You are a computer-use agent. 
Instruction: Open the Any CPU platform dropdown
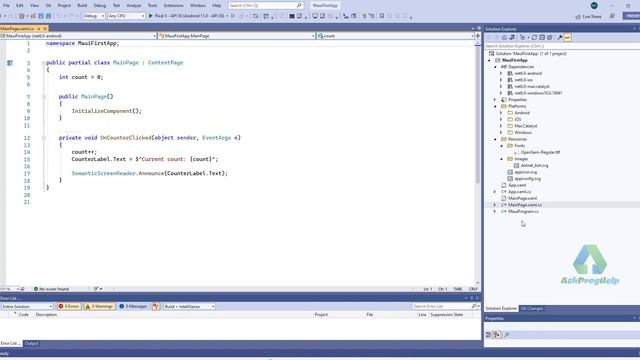click(126, 16)
